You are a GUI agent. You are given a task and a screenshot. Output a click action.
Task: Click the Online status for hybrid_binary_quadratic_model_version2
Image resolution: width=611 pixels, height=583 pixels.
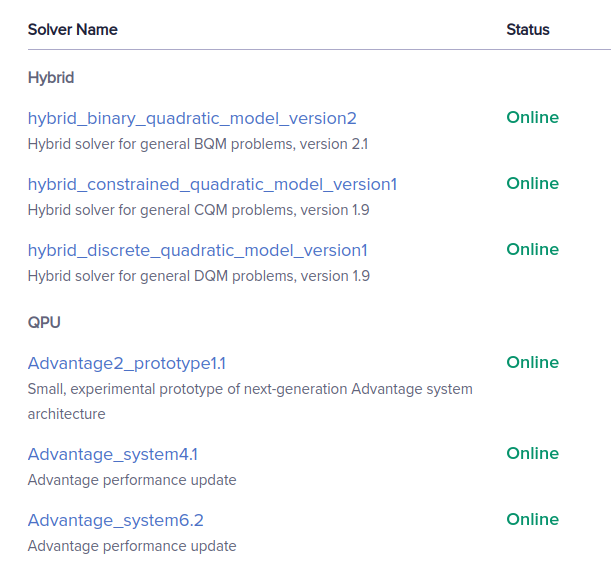532,117
